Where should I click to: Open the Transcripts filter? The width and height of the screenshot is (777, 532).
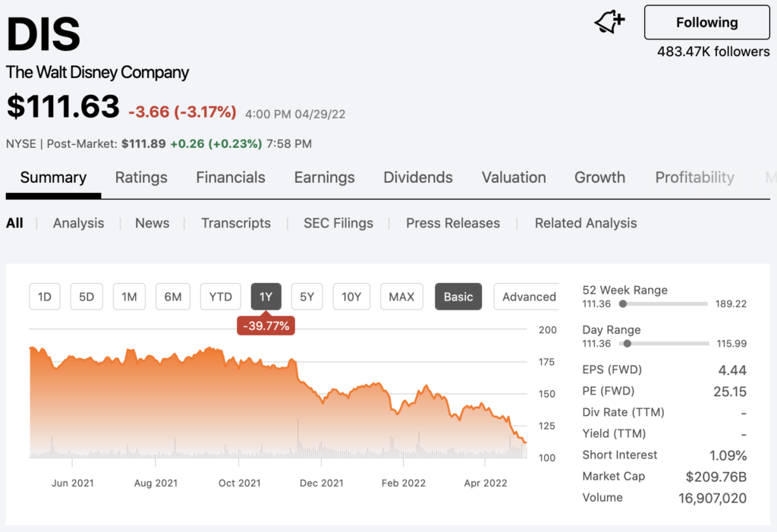pyautogui.click(x=236, y=223)
